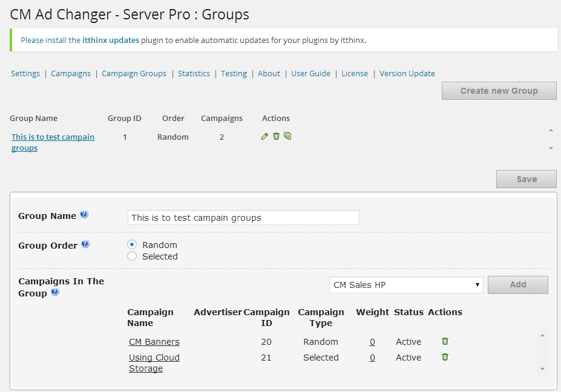This screenshot has width=561, height=392.
Task: Click the Save button
Action: pyautogui.click(x=526, y=179)
